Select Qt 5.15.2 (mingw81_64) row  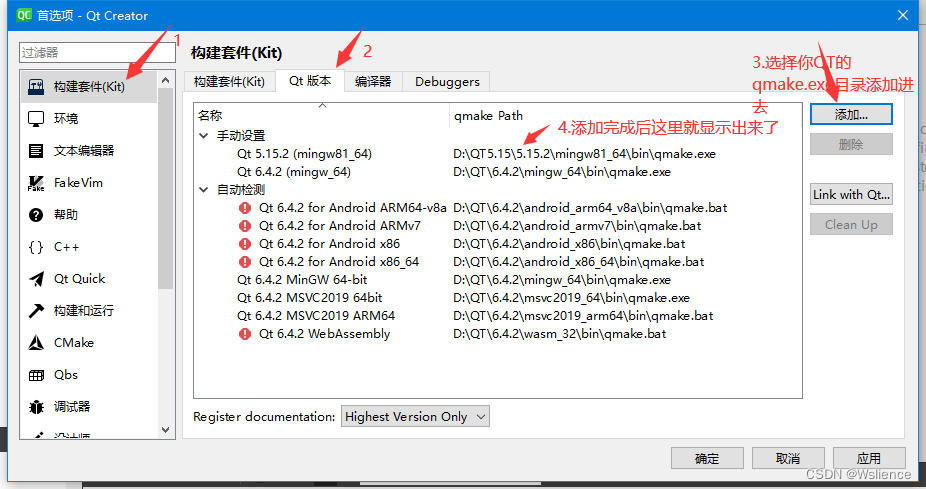coord(497,154)
